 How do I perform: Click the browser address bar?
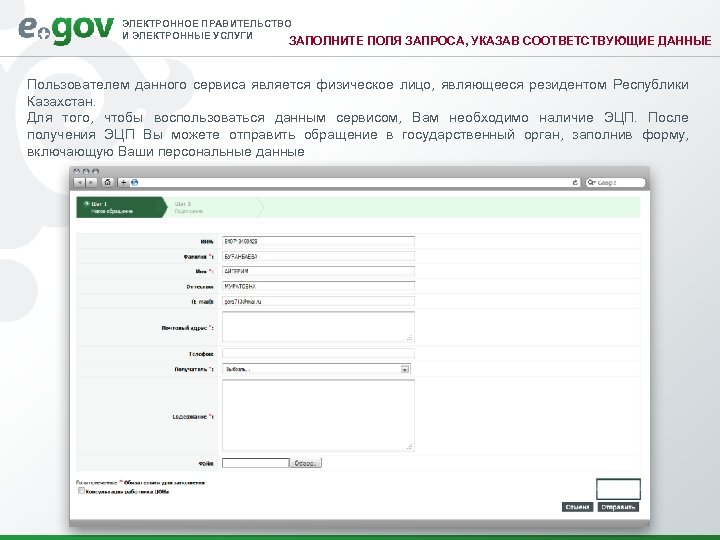(x=354, y=183)
